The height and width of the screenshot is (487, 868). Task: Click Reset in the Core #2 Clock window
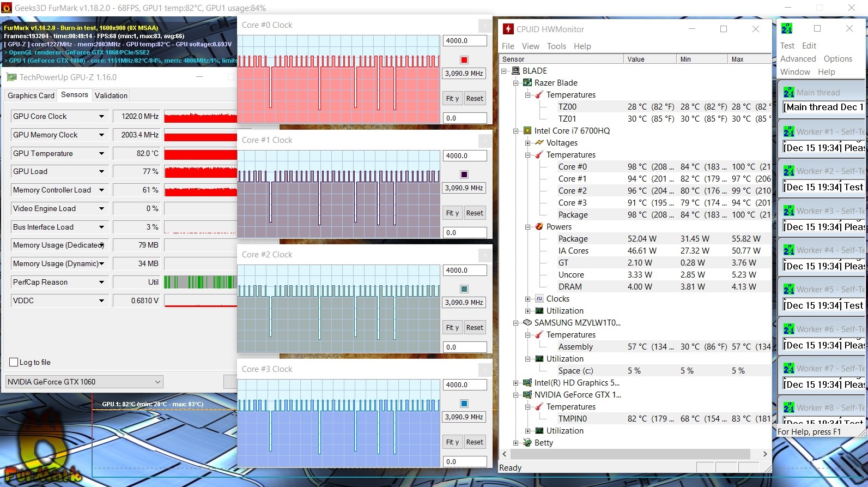tap(475, 328)
